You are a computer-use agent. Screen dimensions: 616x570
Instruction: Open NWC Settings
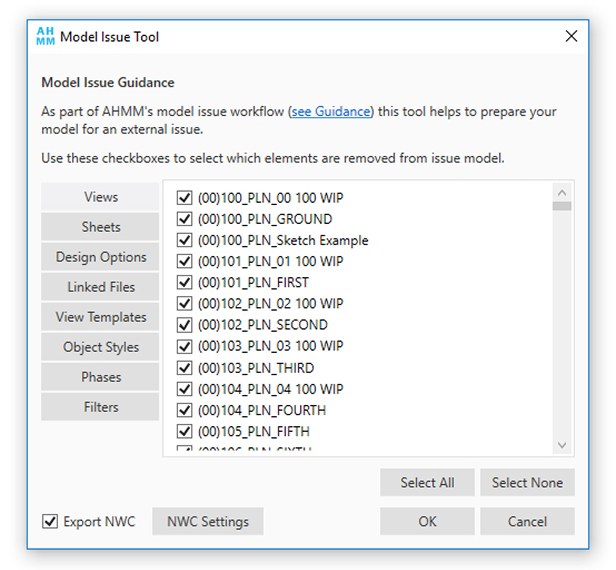tap(208, 521)
